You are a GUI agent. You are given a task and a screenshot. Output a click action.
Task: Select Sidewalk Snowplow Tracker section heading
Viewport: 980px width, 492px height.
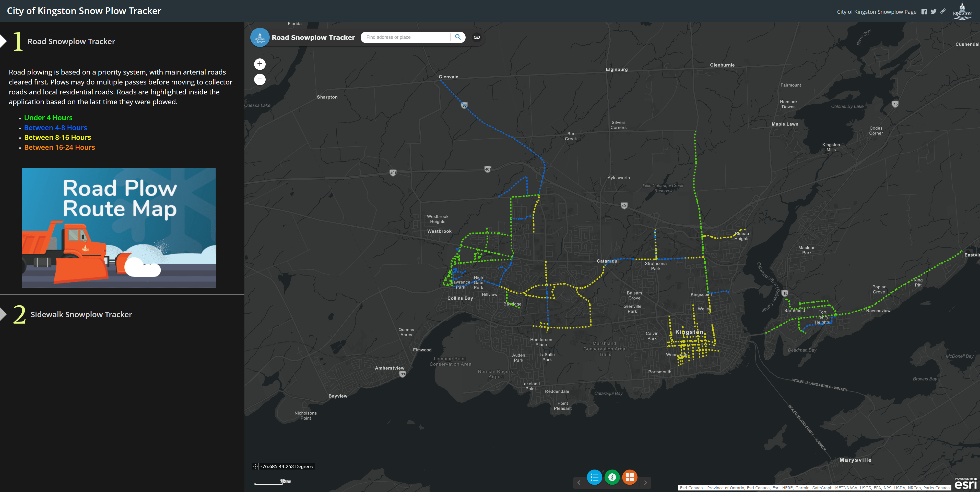point(81,314)
